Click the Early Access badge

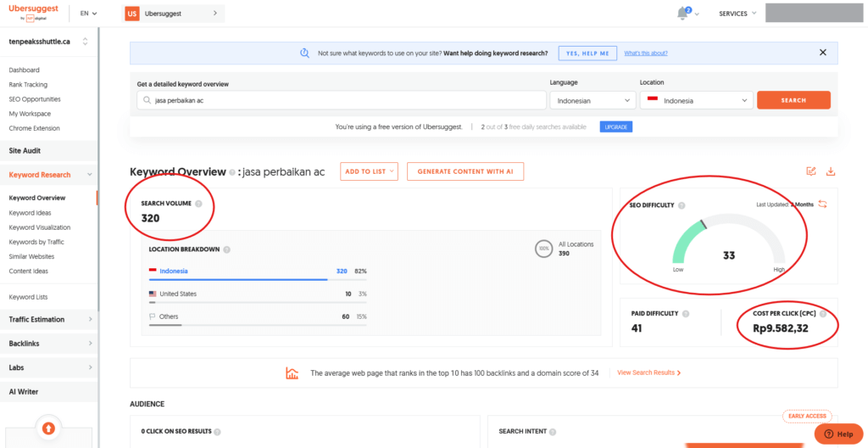coord(807,416)
